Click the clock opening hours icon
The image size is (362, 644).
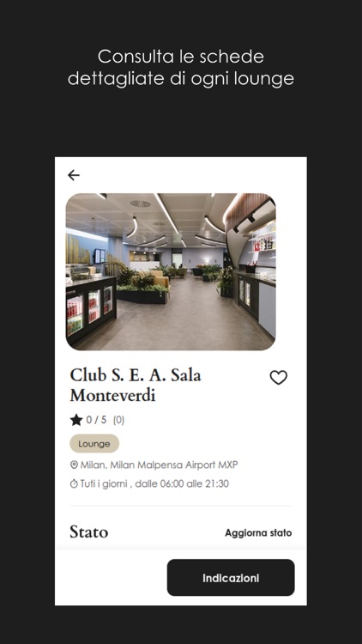(x=74, y=483)
